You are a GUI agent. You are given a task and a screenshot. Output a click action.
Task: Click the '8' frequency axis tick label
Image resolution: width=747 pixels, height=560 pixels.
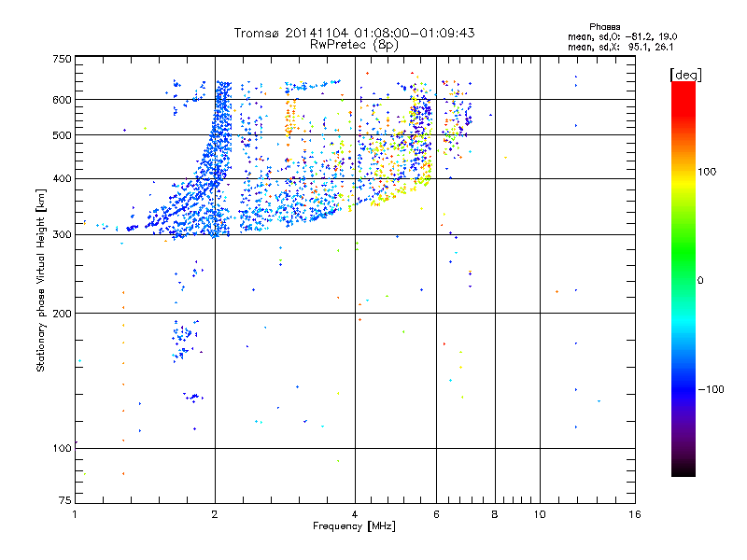[495, 514]
